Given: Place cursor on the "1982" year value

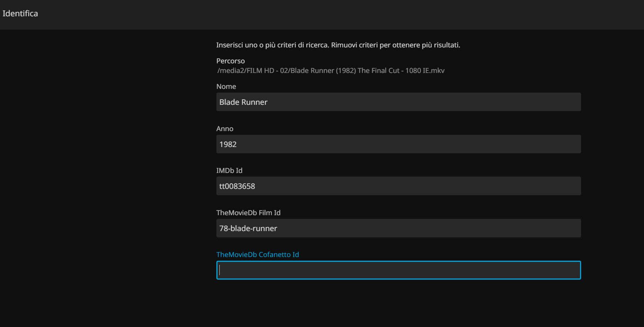Looking at the screenshot, I should pyautogui.click(x=228, y=144).
